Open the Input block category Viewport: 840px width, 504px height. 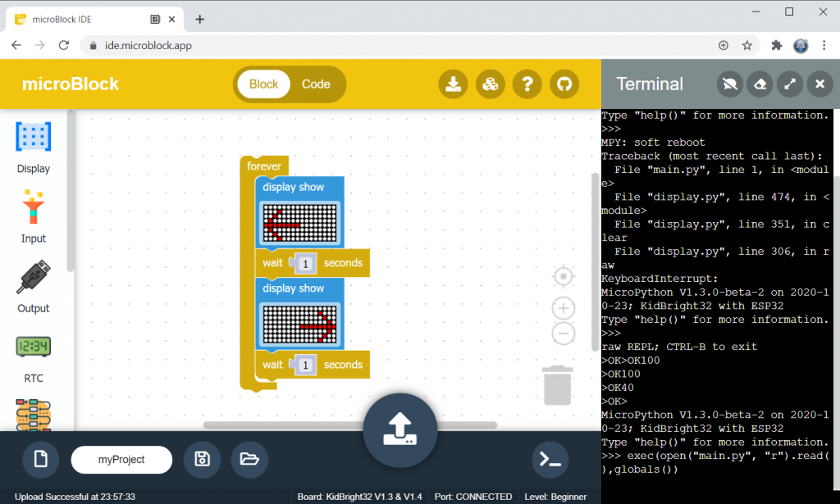click(33, 216)
